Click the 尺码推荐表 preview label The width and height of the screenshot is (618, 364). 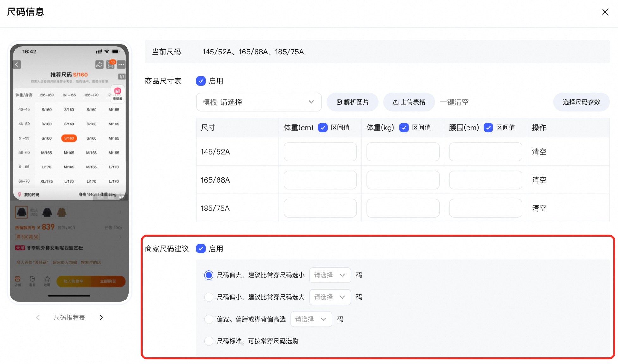coord(70,318)
